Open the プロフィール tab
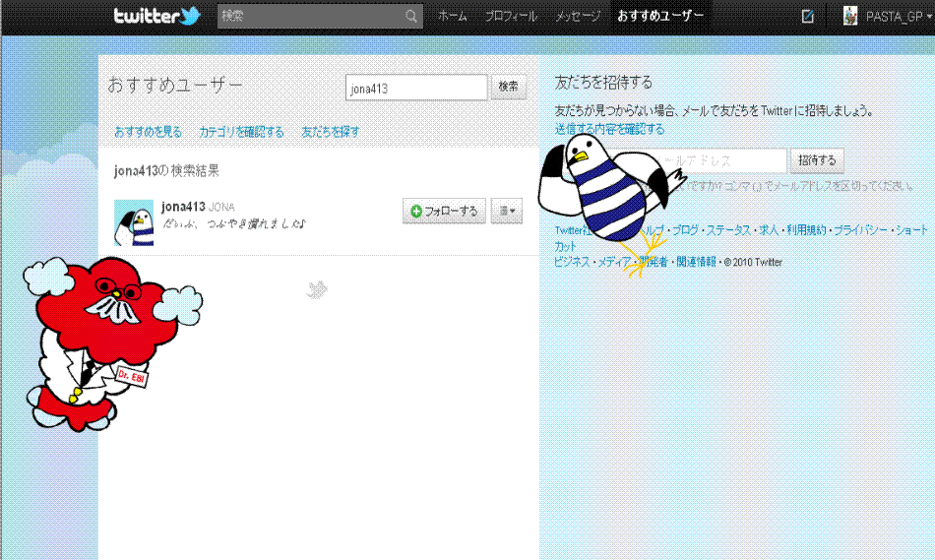Viewport: 935px width, 560px height. (x=511, y=16)
